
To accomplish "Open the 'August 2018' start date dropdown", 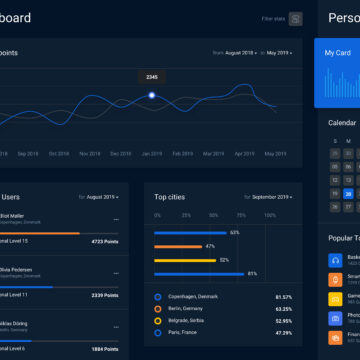I will tap(241, 53).
